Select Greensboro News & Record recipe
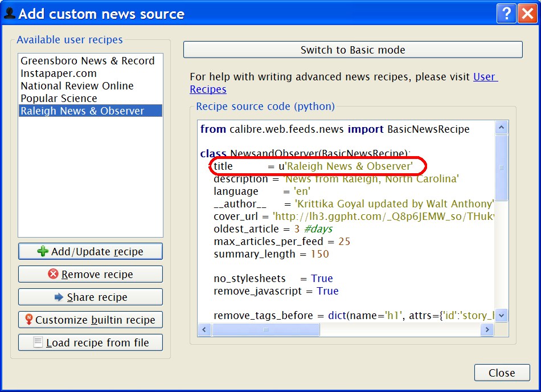Image resolution: width=541 pixels, height=392 pixels. pyautogui.click(x=88, y=61)
